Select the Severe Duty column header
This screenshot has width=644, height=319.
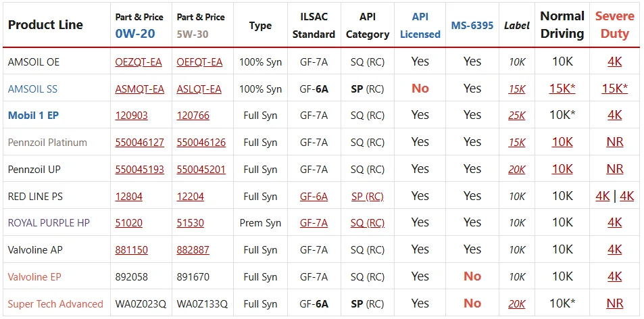pyautogui.click(x=615, y=24)
